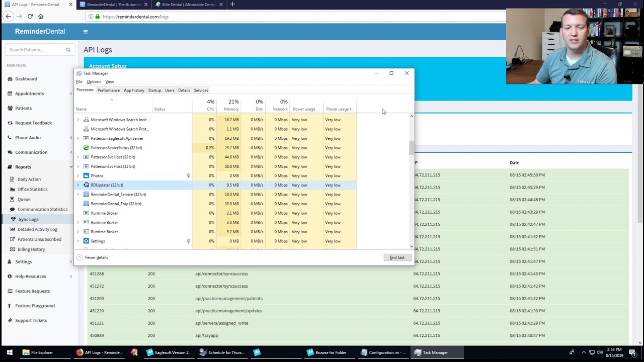This screenshot has width=644, height=362.
Task: Switch to the Details tab
Action: coord(184,90)
